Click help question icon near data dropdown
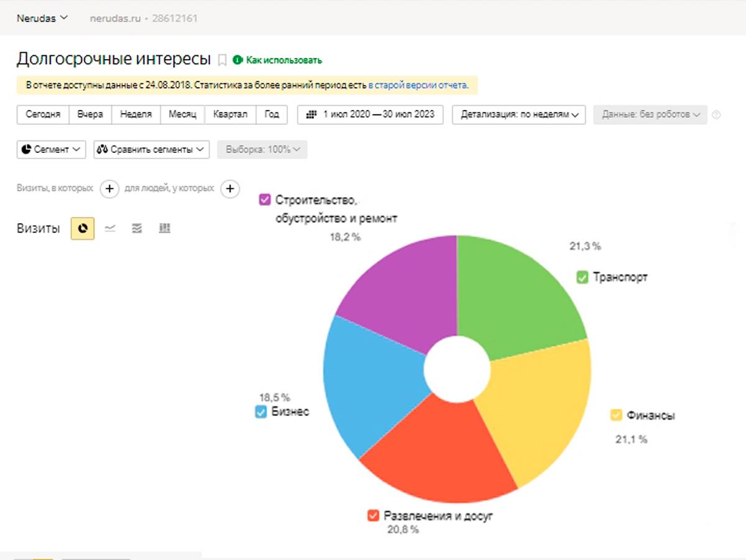Viewport: 746px width, 560px height. (716, 115)
